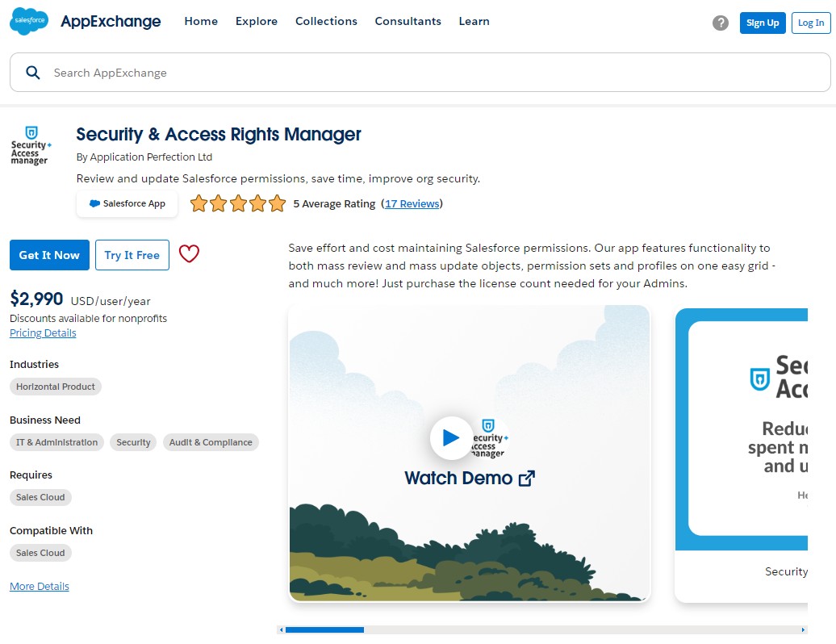This screenshot has width=836, height=644.
Task: Click the Search AppExchange field
Action: (x=242, y=72)
